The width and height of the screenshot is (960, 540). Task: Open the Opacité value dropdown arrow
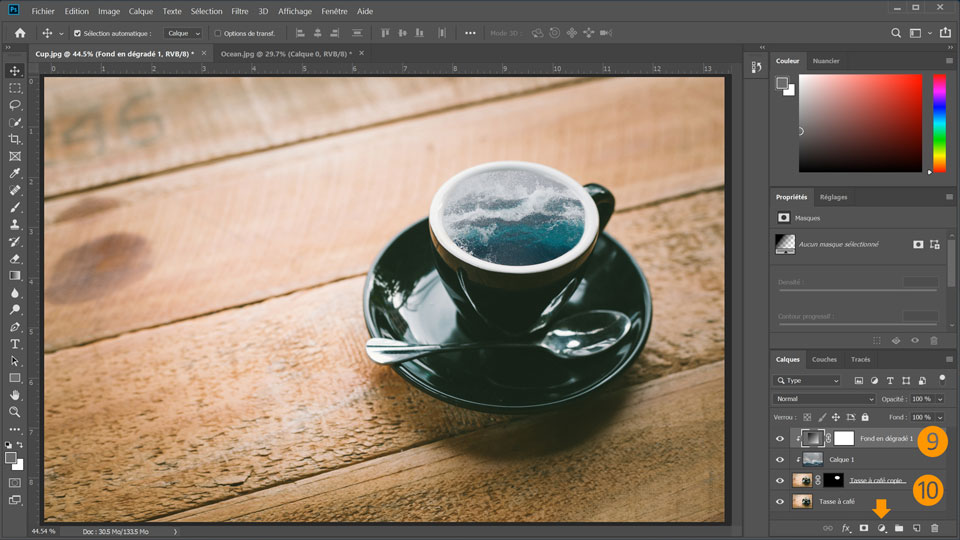(940, 399)
